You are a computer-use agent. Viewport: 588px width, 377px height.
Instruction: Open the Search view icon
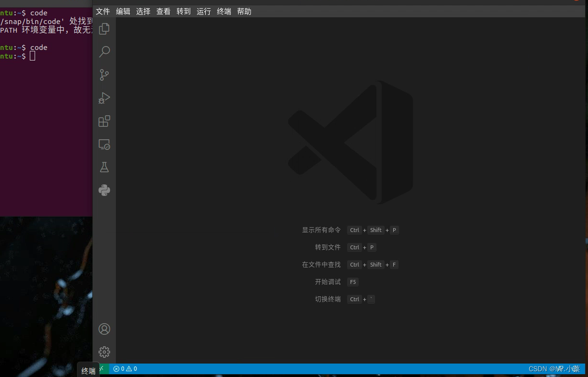tap(104, 52)
